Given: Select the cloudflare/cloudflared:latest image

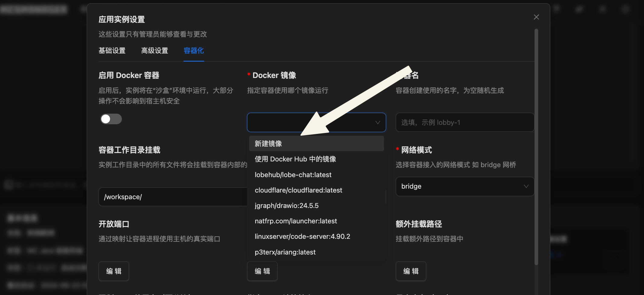Looking at the screenshot, I should tap(298, 190).
